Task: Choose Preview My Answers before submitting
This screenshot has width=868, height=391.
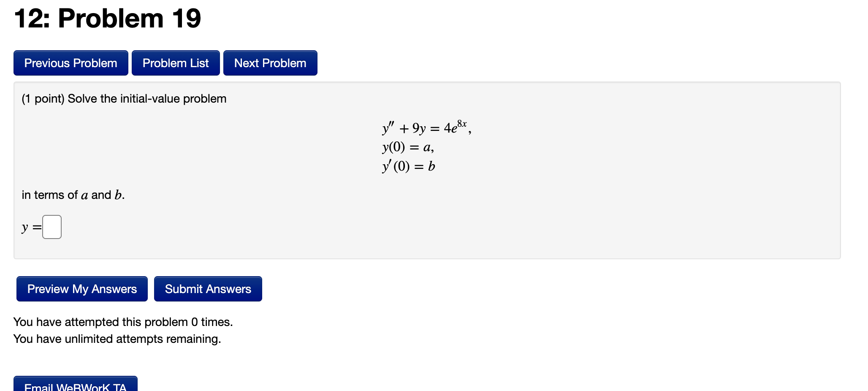Action: (81, 289)
